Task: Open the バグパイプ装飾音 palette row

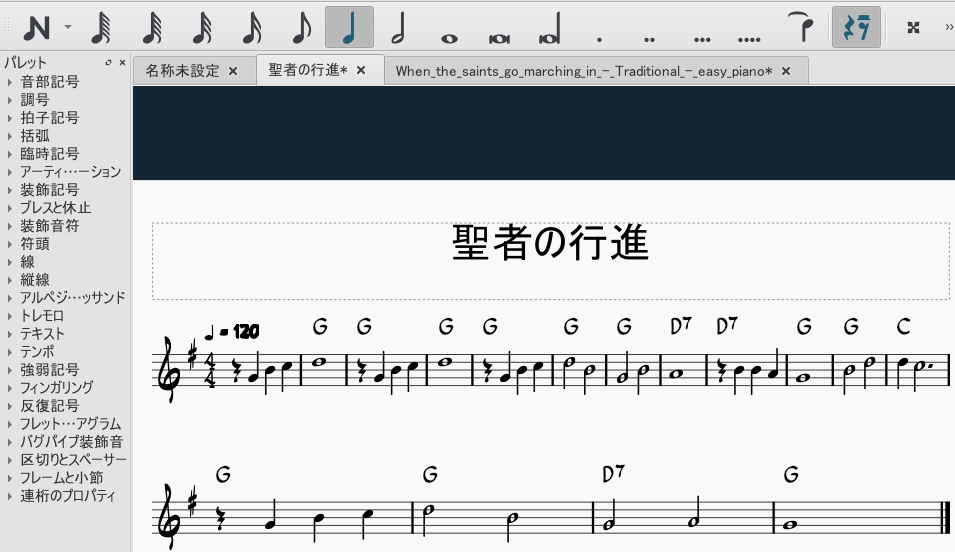Action: pos(66,441)
